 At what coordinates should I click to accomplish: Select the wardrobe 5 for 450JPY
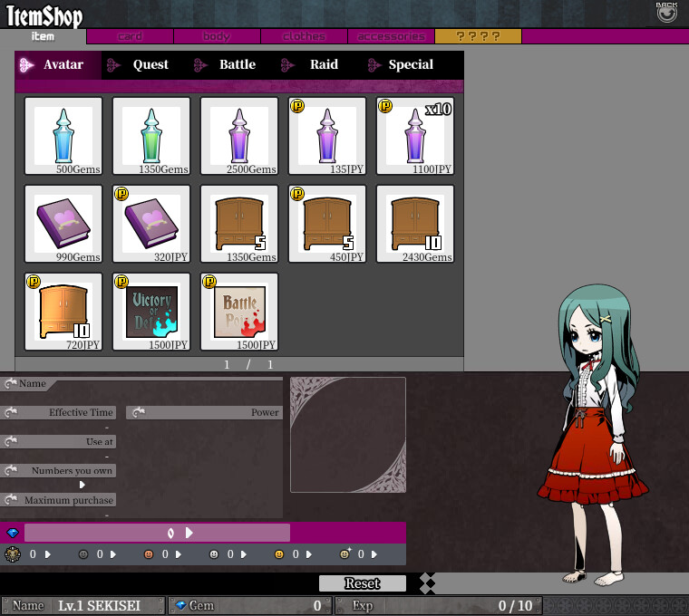tap(327, 224)
